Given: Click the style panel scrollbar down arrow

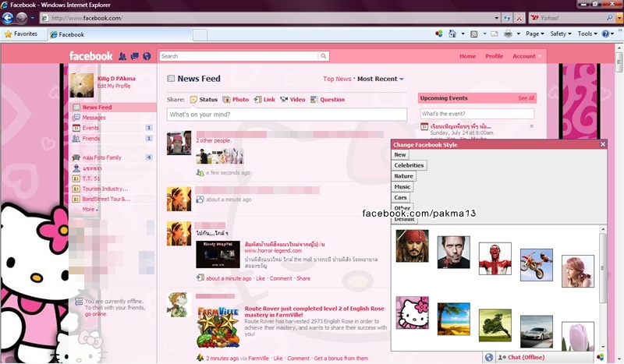Looking at the screenshot, I should point(603,347).
